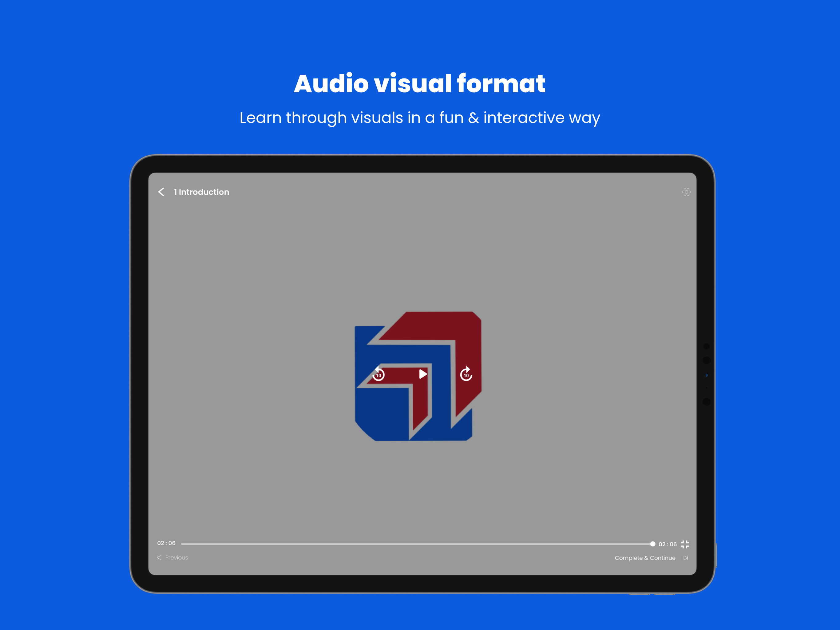Click the red and blue logo video artwork
The image size is (840, 630).
click(418, 376)
